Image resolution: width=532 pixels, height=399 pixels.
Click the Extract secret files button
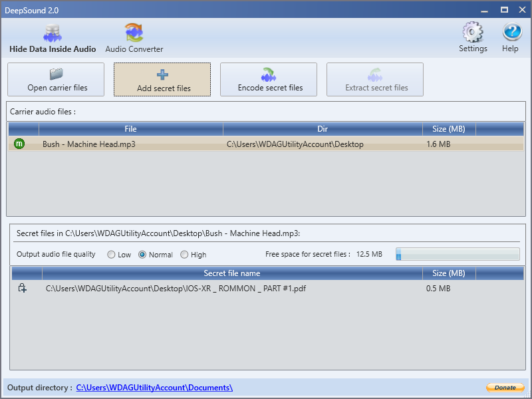tap(375, 79)
